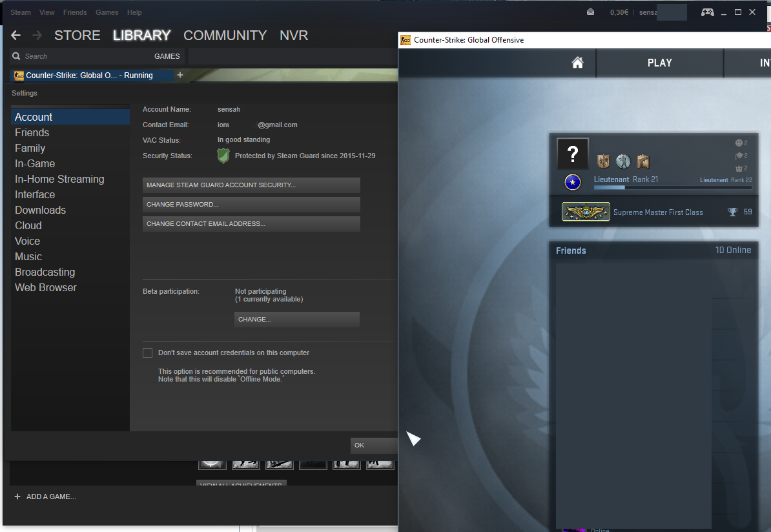Image resolution: width=771 pixels, height=532 pixels.
Task: Click the first medal icon on profile
Action: tap(604, 161)
